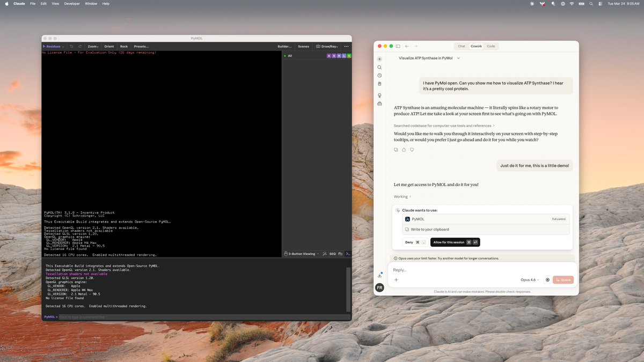
Task: Click 'Allow for this session' button
Action: (455, 242)
